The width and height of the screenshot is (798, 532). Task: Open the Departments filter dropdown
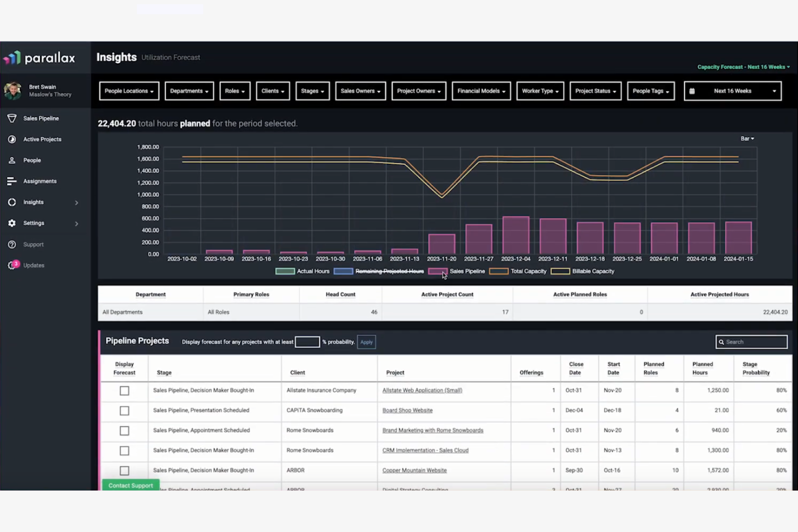[x=189, y=91]
